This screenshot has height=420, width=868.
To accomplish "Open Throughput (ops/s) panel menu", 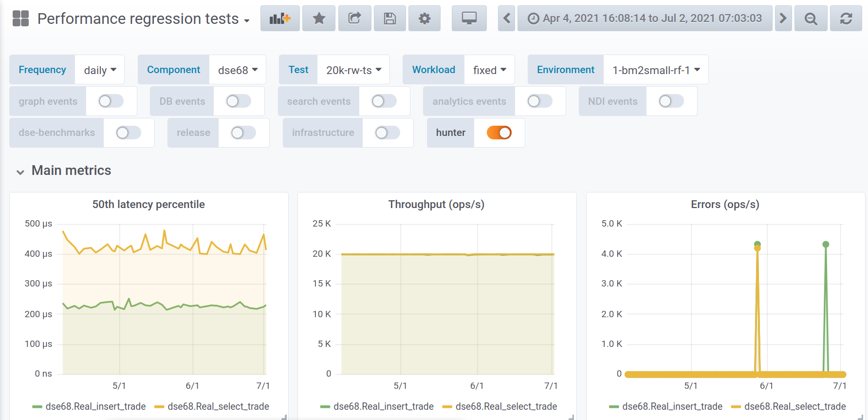I will (436, 204).
